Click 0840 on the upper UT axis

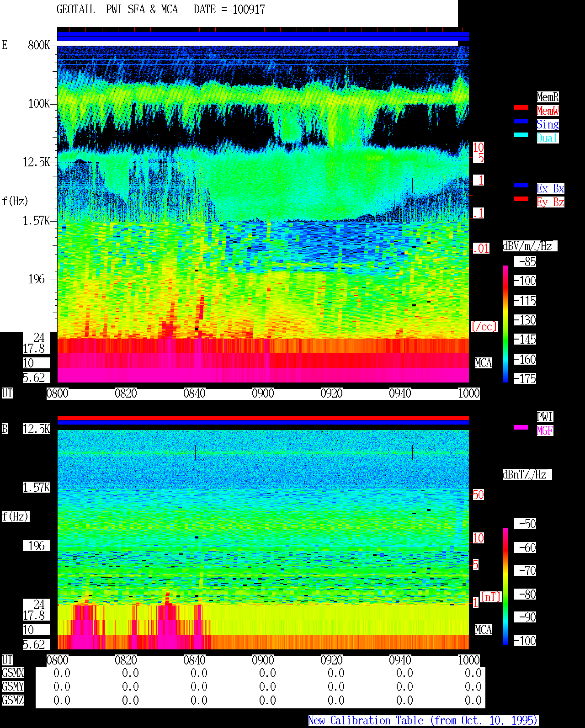coord(195,393)
